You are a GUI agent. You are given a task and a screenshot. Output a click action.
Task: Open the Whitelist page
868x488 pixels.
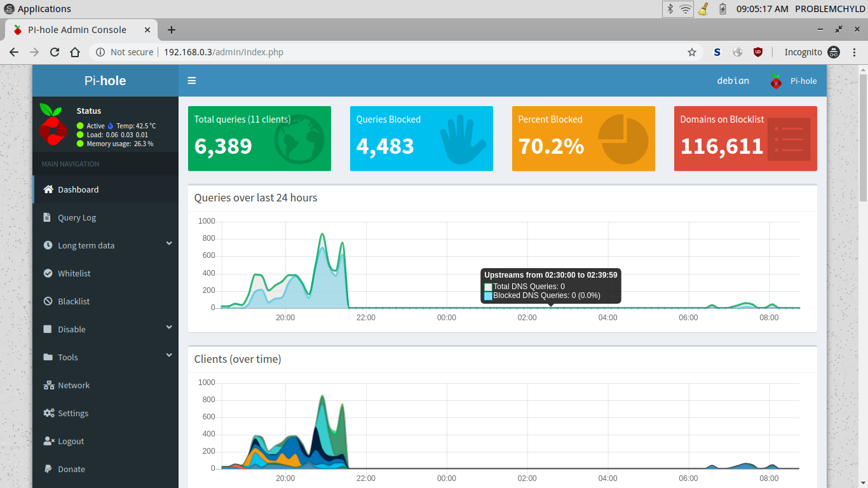point(105,273)
